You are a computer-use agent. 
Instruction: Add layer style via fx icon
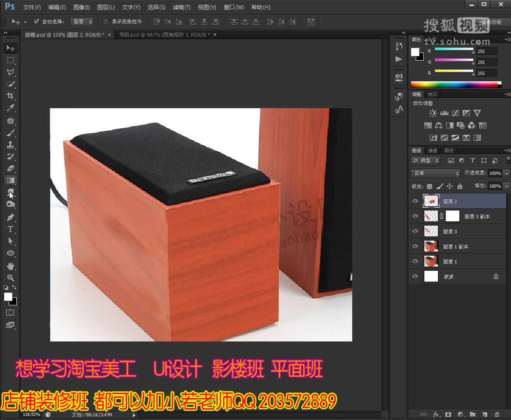(x=436, y=415)
